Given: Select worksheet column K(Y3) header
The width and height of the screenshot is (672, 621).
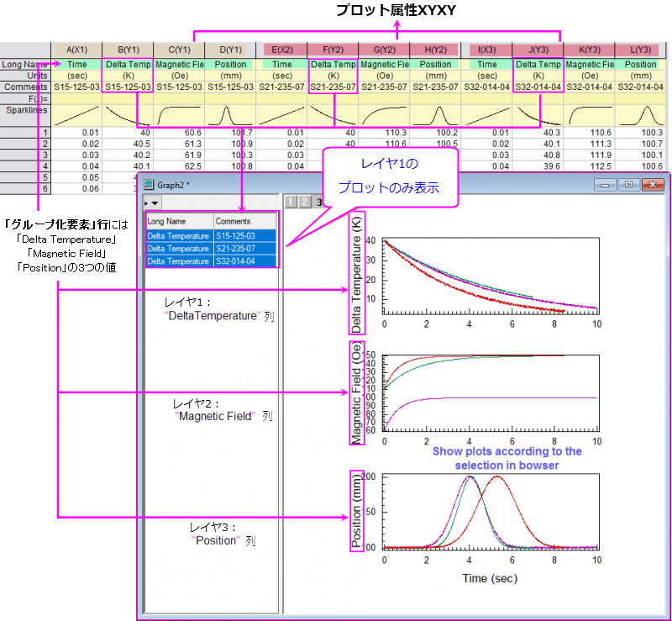Looking at the screenshot, I should coord(590,50).
